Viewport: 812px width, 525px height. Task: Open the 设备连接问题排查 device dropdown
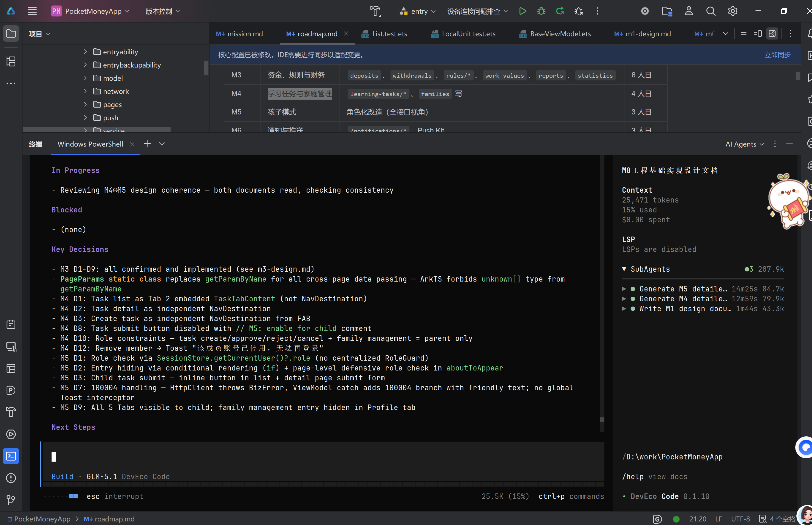pyautogui.click(x=477, y=11)
